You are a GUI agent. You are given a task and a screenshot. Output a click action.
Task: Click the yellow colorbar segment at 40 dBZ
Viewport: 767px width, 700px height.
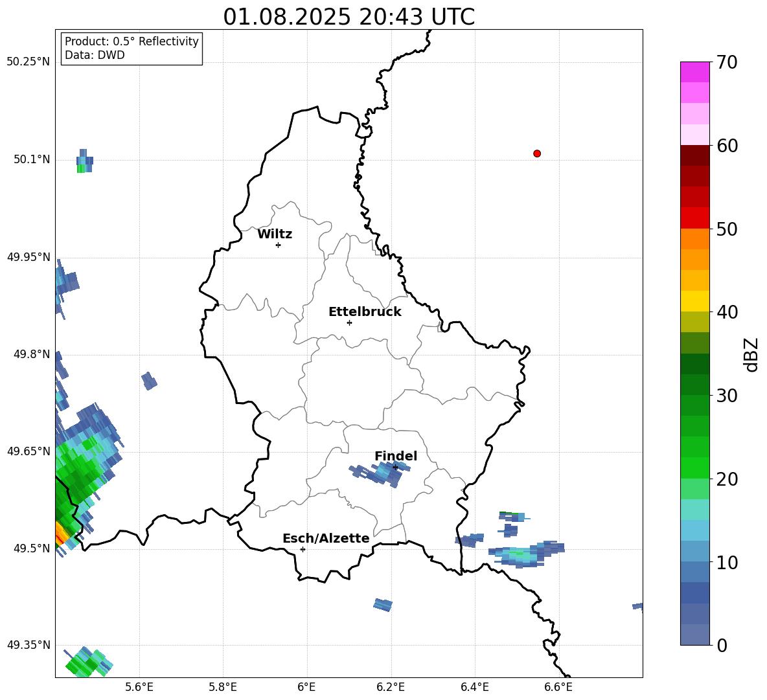click(x=695, y=301)
